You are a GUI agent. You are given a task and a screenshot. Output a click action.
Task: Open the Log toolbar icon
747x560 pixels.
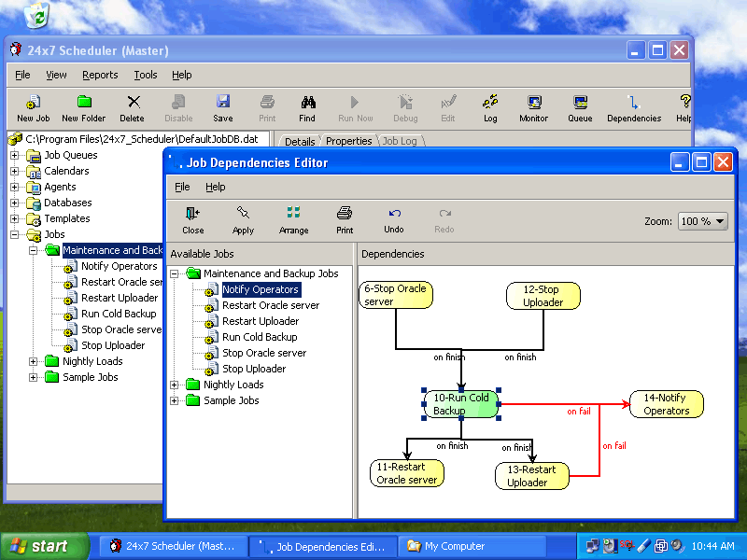489,102
